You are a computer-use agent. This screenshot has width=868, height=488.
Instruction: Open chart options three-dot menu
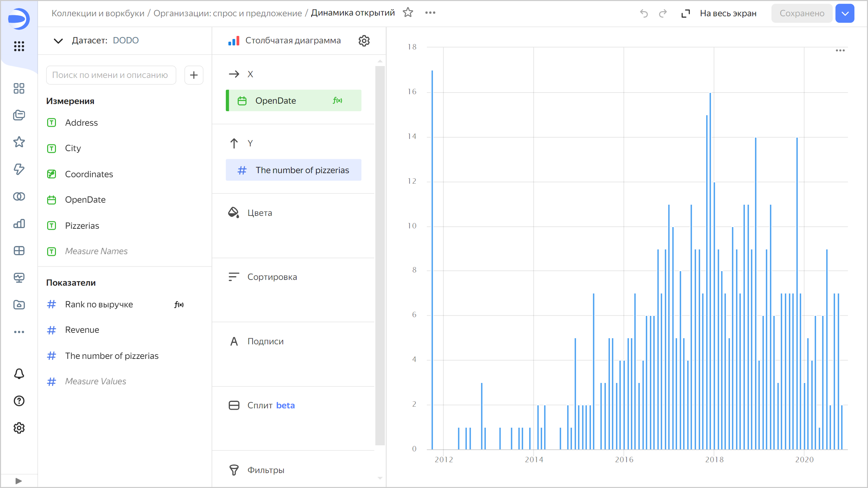840,50
